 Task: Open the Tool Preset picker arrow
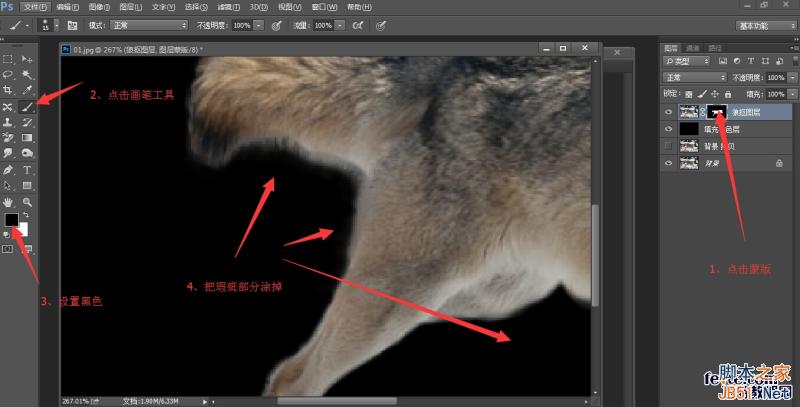[x=27, y=26]
